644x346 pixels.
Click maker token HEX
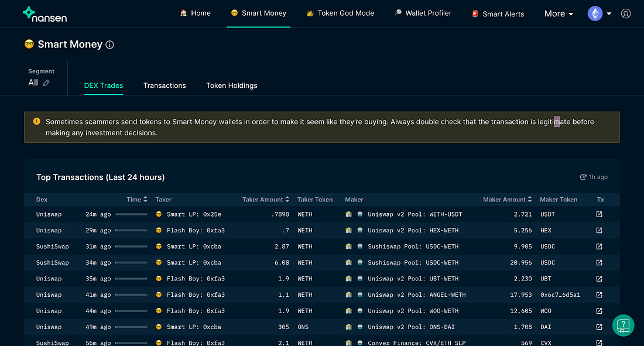click(x=546, y=231)
